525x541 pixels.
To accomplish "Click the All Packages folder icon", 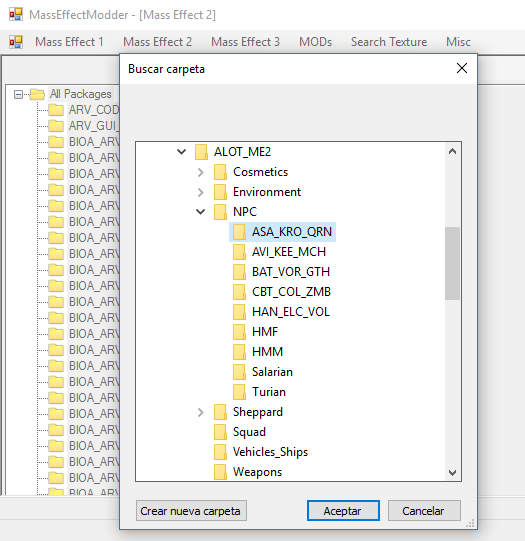I will tap(37, 94).
